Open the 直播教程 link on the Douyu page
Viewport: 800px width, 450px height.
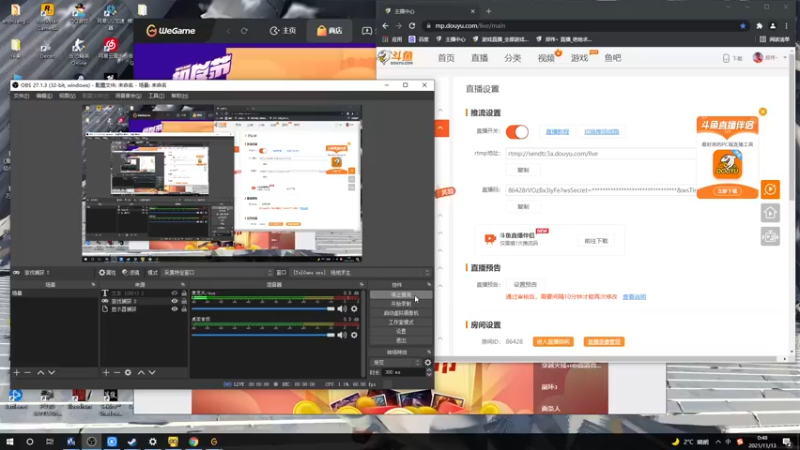click(x=557, y=132)
